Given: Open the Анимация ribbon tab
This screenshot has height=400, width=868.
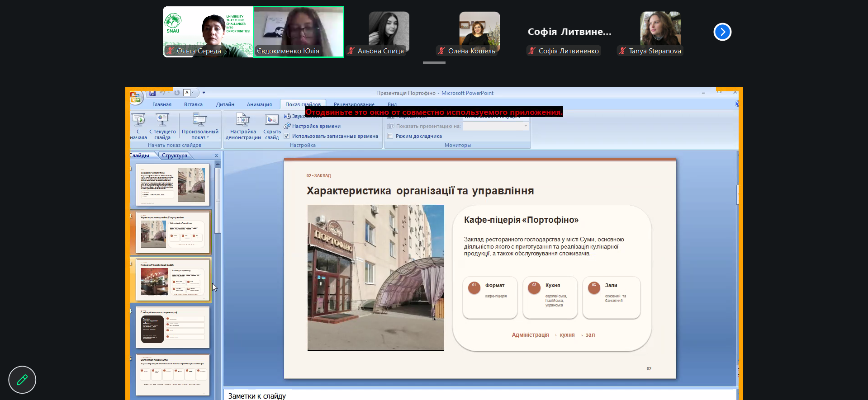Looking at the screenshot, I should 259,104.
